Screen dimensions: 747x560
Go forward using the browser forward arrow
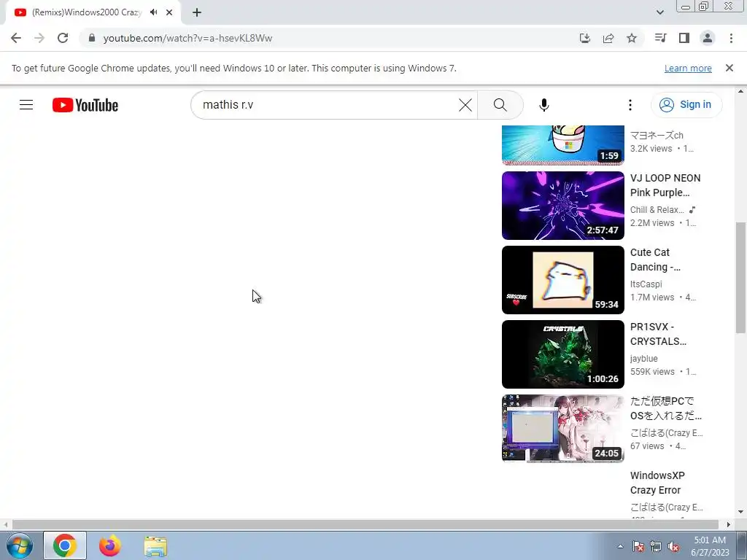click(x=39, y=38)
